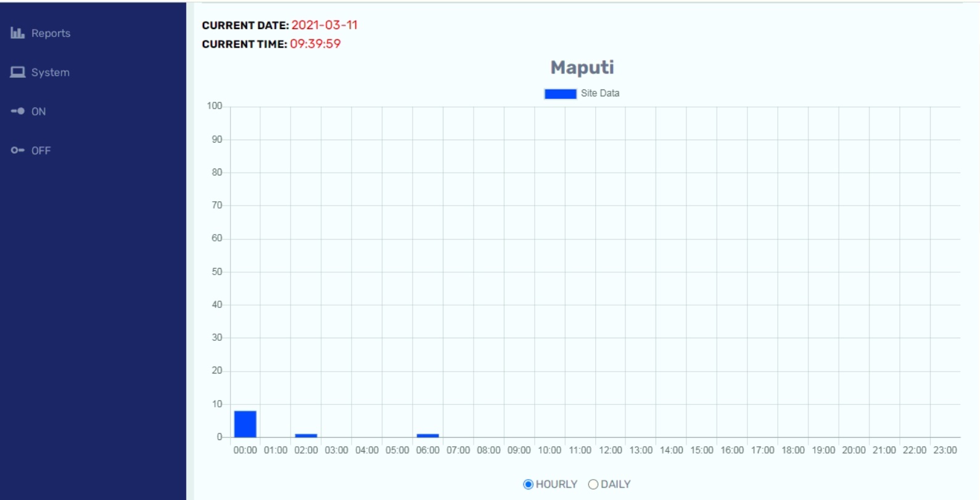Viewport: 980px width, 500px height.
Task: Click the Site Data legend label
Action: (599, 93)
